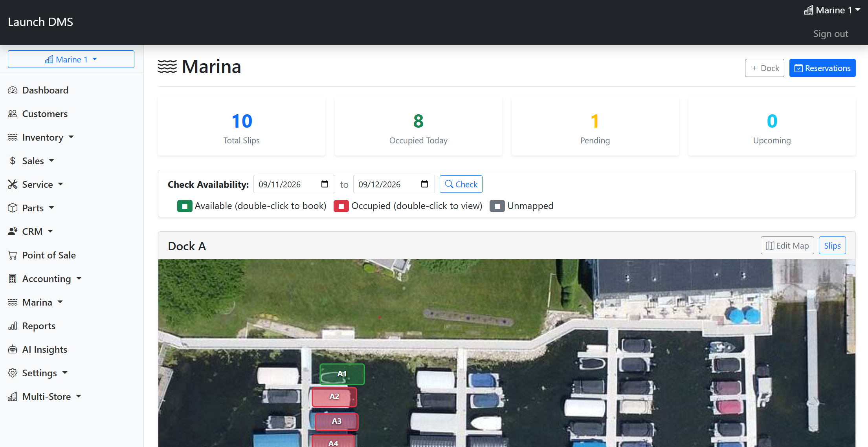Expand the Settings menu caret
This screenshot has width=868, height=447.
coord(65,373)
